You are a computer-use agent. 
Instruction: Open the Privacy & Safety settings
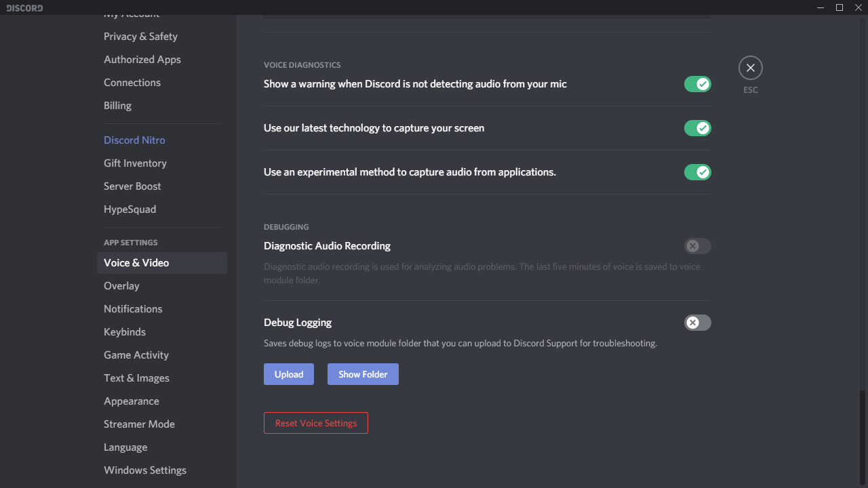(x=140, y=37)
